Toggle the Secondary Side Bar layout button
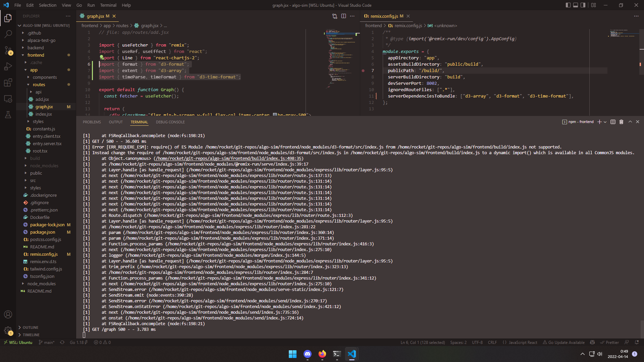The image size is (644, 362). [x=583, y=5]
